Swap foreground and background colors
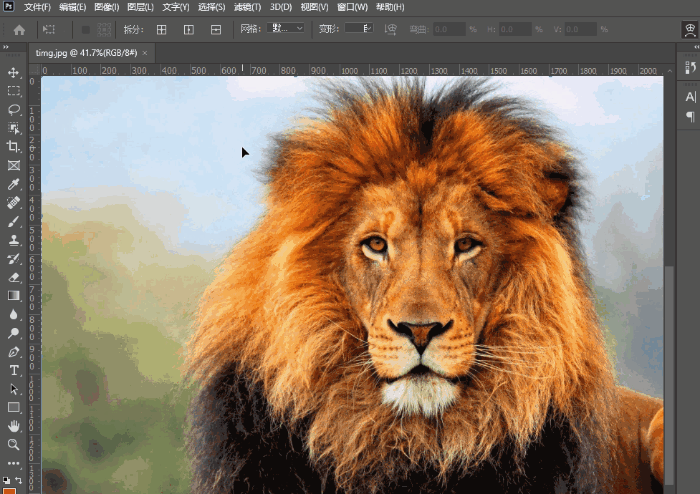This screenshot has width=700, height=494. (x=19, y=480)
